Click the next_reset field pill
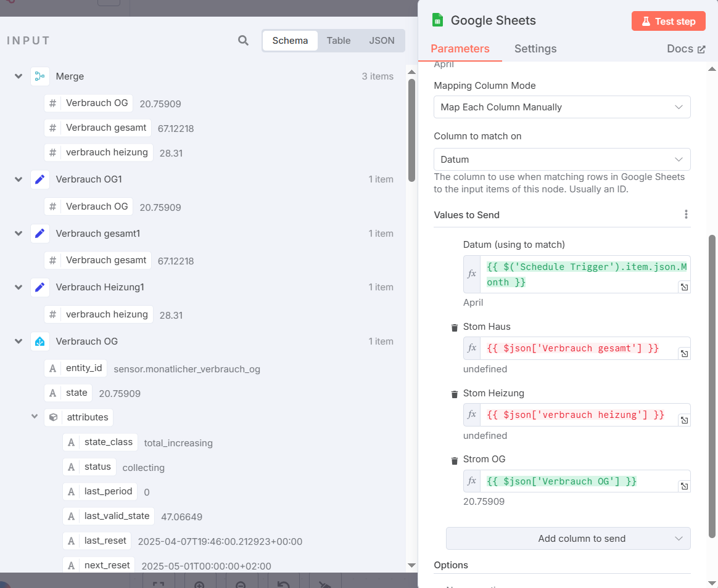Viewport: 718px width, 588px height. [99, 566]
